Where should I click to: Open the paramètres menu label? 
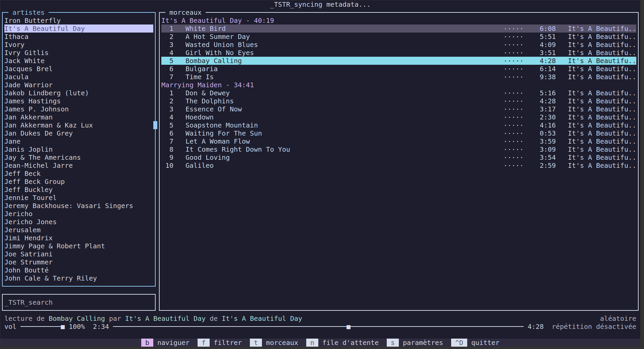(x=423, y=343)
